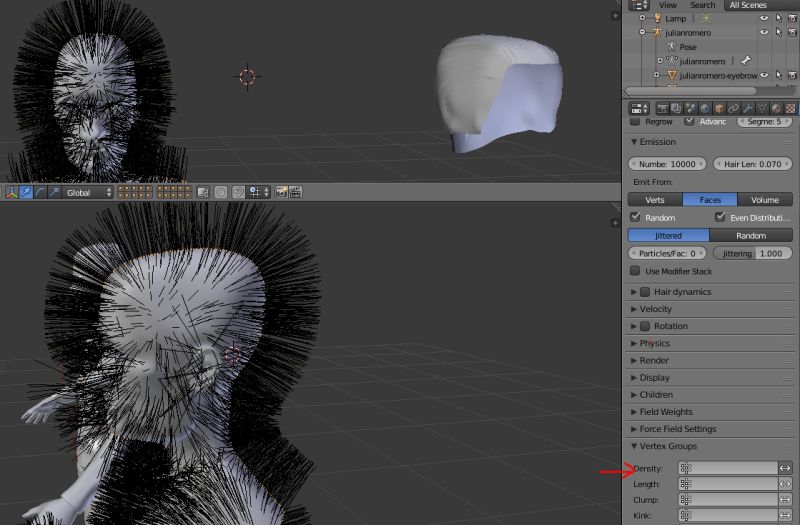
Task: Select the Pose item in outliner
Action: pos(688,47)
